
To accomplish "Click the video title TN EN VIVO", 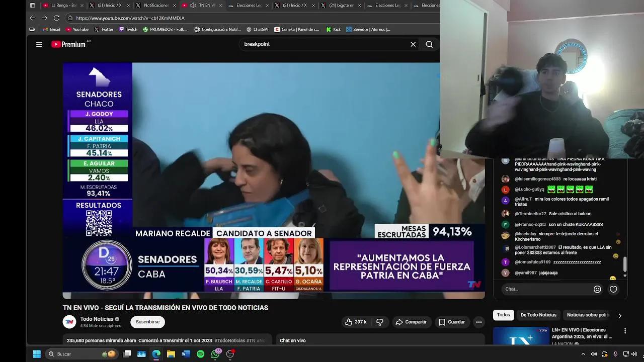I will coord(166,308).
